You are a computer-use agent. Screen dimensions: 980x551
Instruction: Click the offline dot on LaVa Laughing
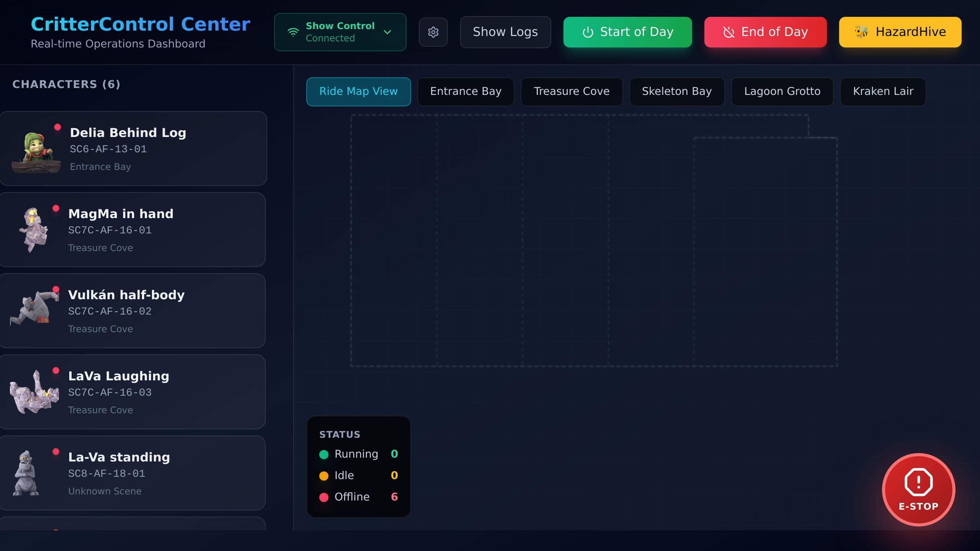[x=56, y=370]
